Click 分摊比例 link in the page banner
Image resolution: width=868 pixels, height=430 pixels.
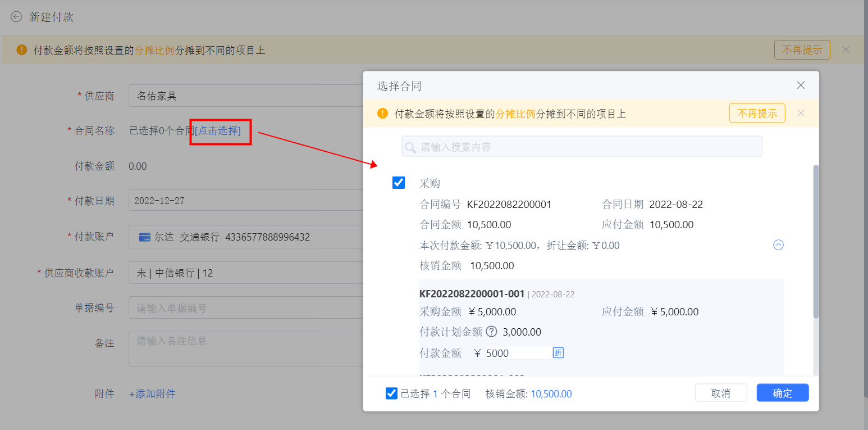154,50
